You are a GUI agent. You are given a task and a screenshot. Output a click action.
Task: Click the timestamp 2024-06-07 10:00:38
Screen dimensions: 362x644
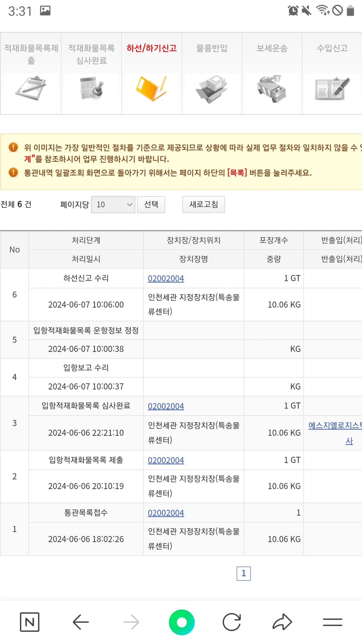(x=86, y=349)
